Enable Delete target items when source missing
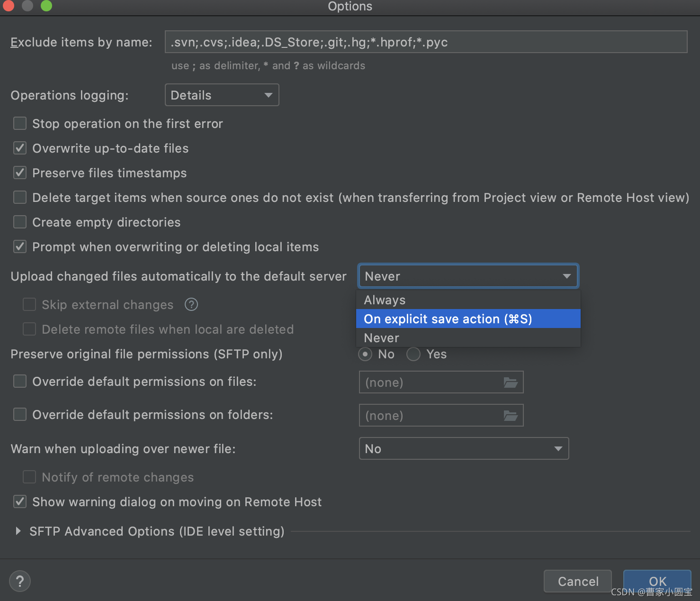The width and height of the screenshot is (700, 601). coord(20,197)
